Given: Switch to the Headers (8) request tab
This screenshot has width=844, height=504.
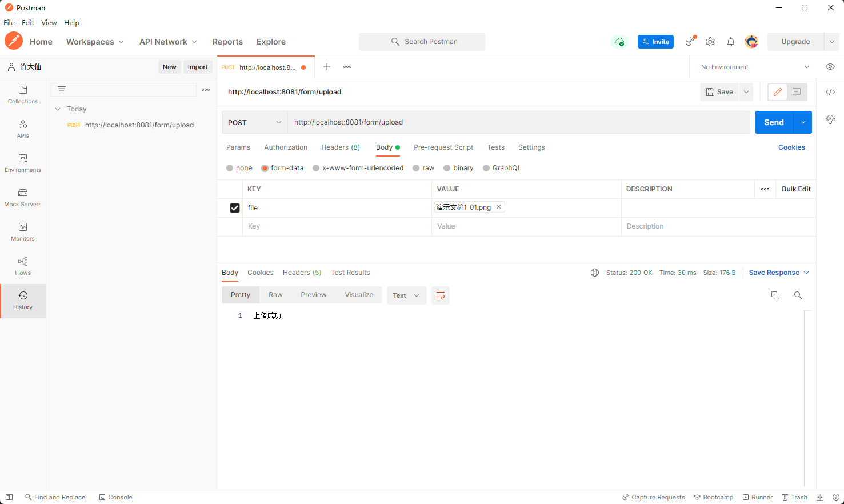Looking at the screenshot, I should pos(341,147).
